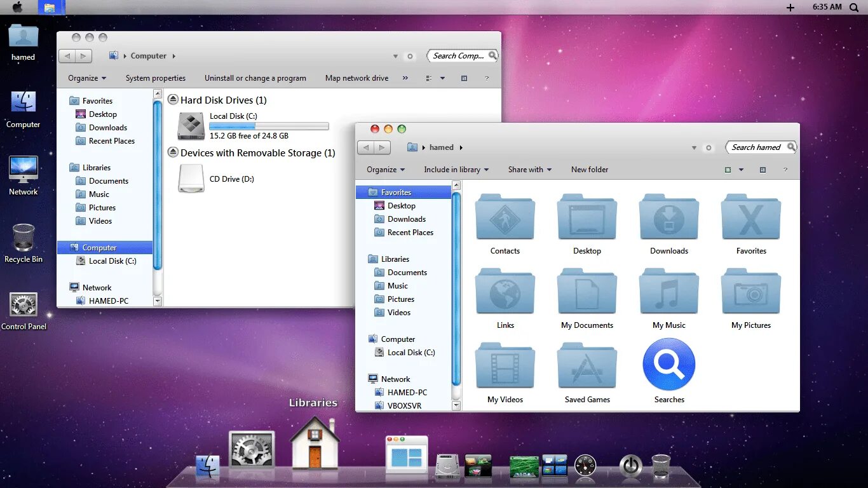Click the power button icon in the dock
The image size is (868, 488).
click(x=630, y=466)
